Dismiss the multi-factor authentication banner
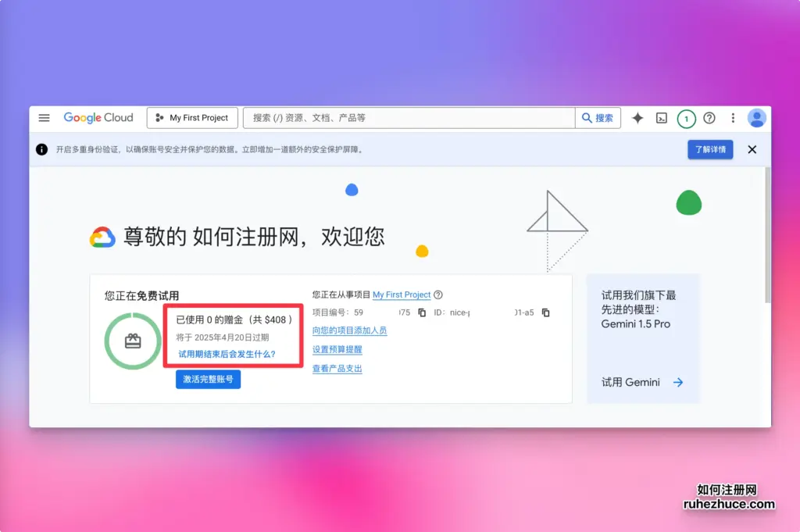 pyautogui.click(x=752, y=149)
